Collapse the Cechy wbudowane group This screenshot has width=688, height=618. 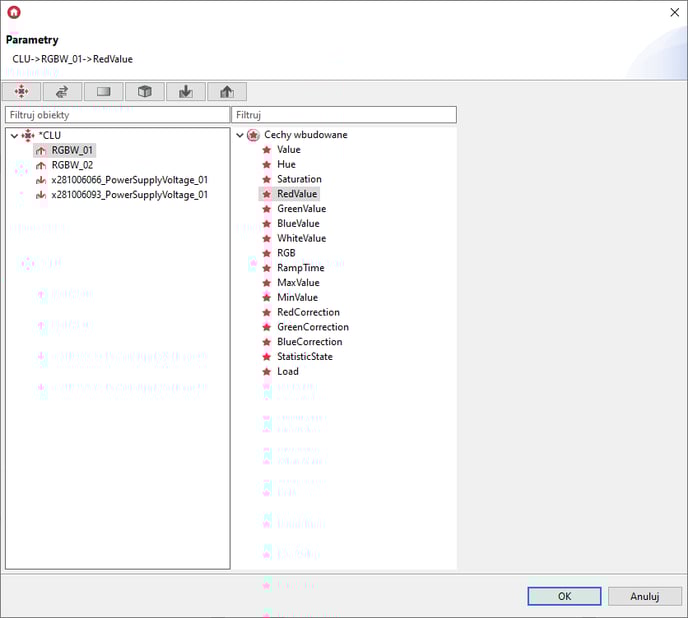[239, 135]
